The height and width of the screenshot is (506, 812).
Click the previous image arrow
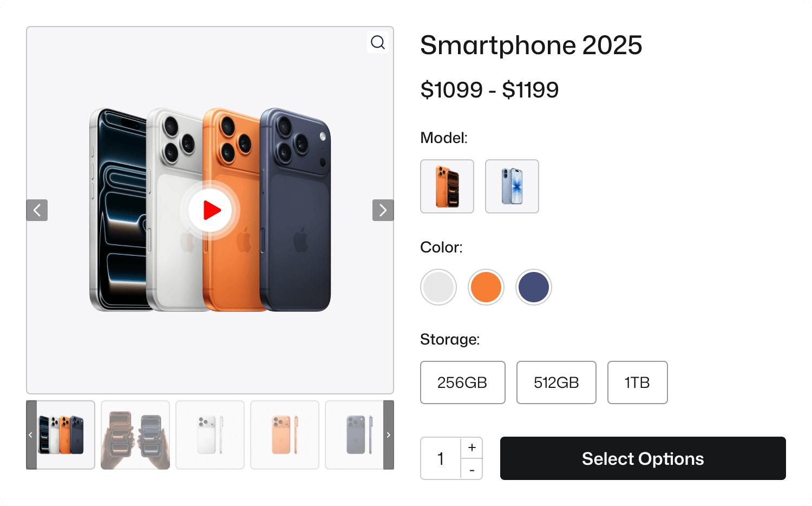(37, 210)
